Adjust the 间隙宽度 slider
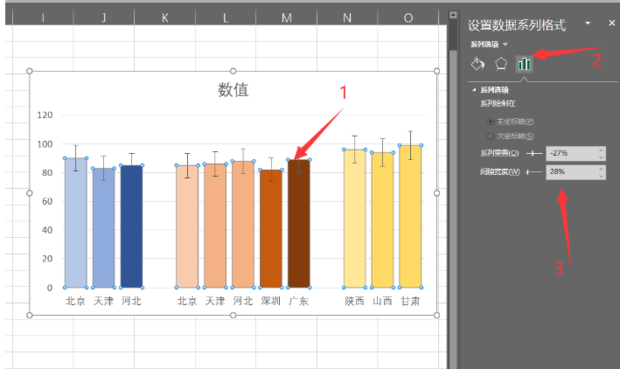Image resolution: width=620 pixels, height=369 pixels. [534, 172]
